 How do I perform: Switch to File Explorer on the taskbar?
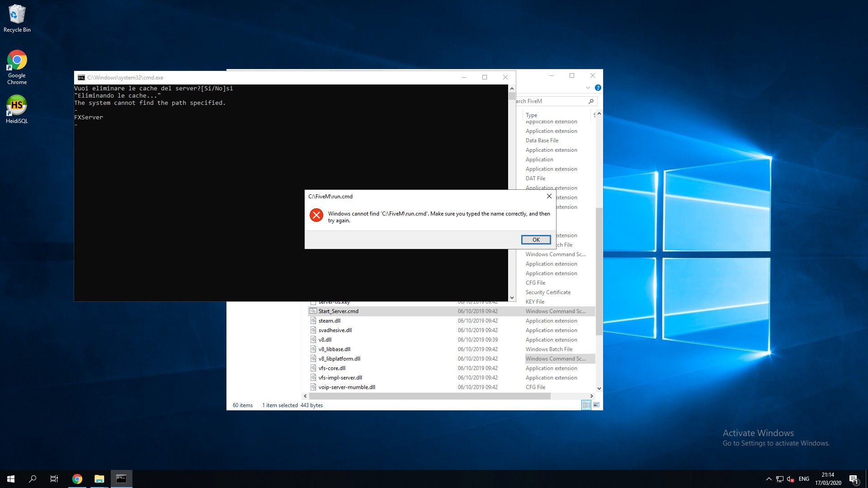(99, 479)
